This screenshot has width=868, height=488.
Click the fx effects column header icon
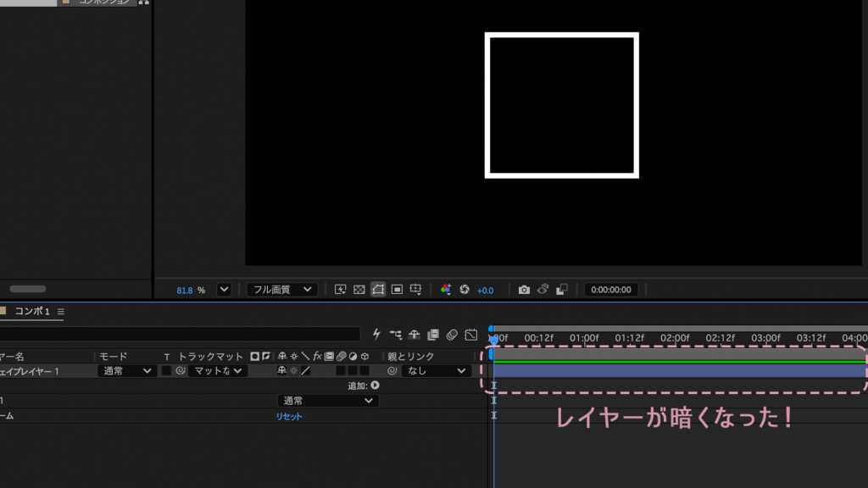[317, 357]
